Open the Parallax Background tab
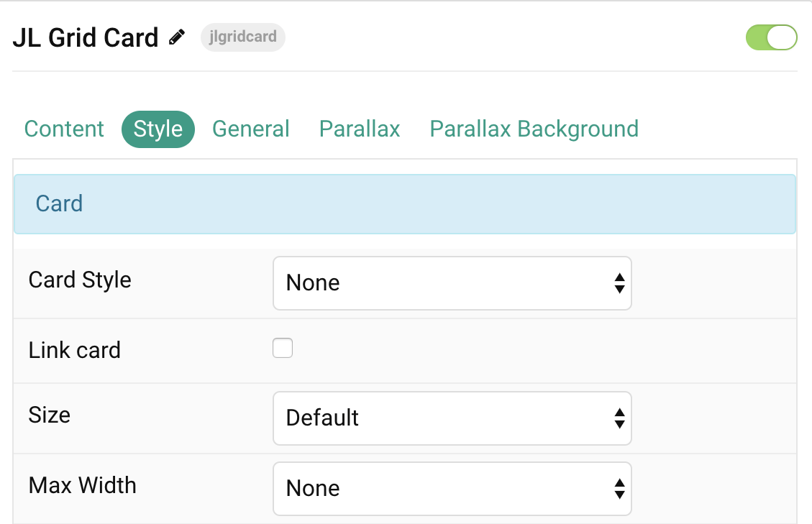The image size is (812, 524). pos(534,129)
